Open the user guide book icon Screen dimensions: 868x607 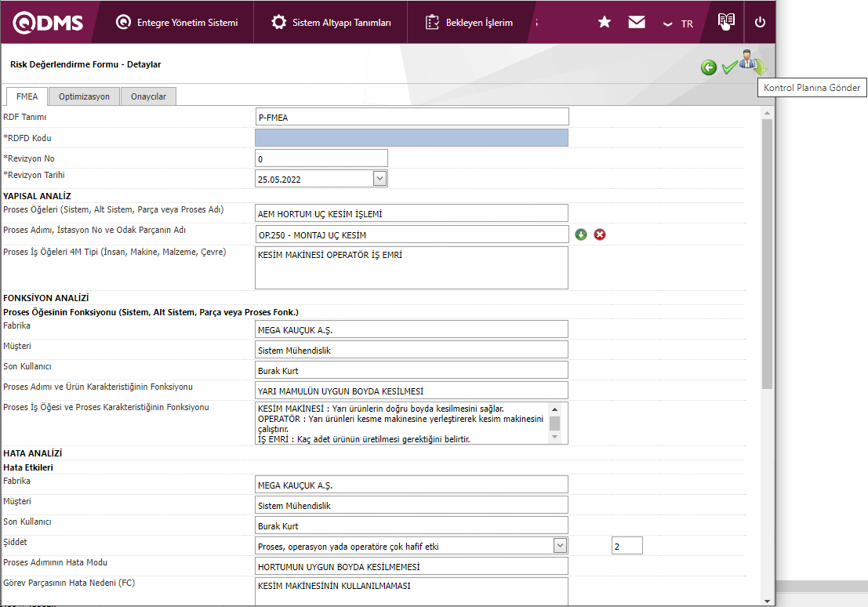pyautogui.click(x=726, y=22)
